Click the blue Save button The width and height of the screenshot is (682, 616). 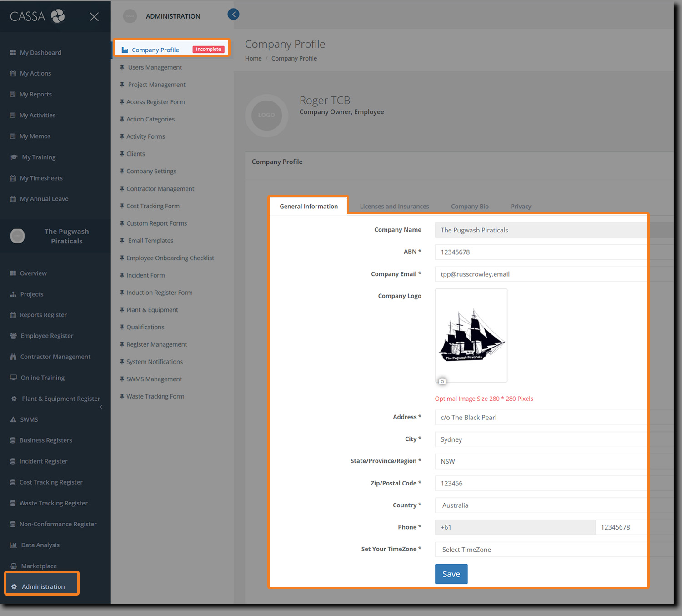pyautogui.click(x=451, y=574)
